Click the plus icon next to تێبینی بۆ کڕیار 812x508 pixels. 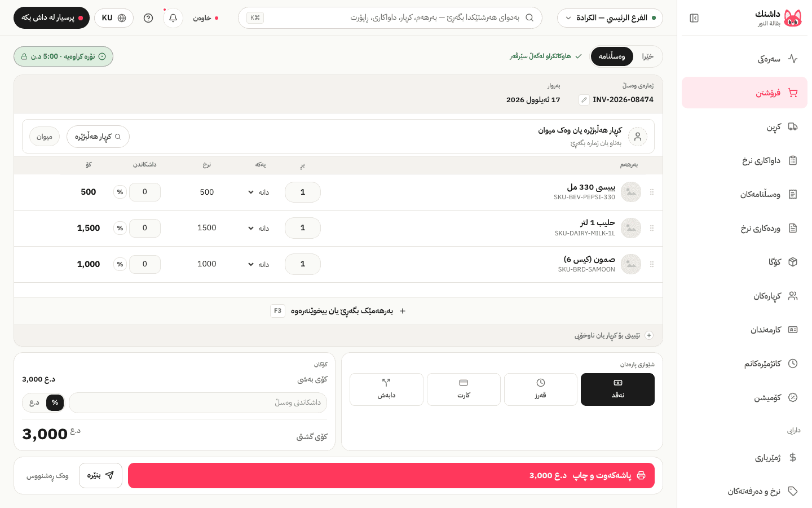[x=649, y=335]
